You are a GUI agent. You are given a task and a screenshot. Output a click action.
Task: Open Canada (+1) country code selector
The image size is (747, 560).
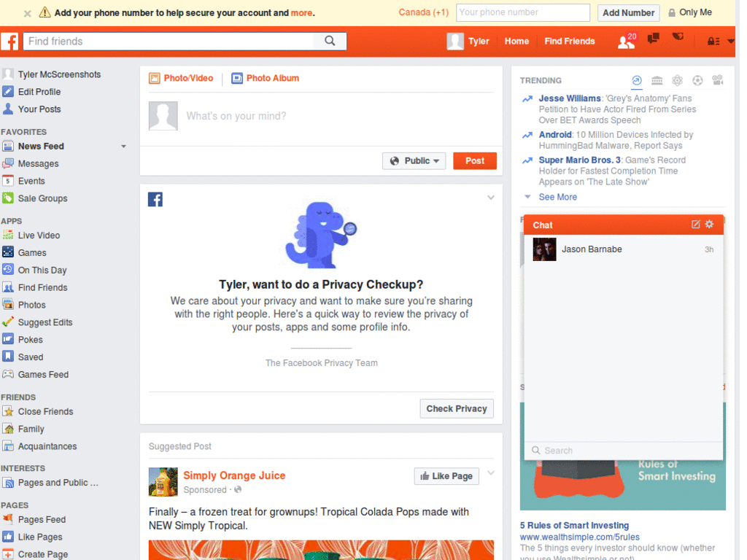(x=424, y=12)
